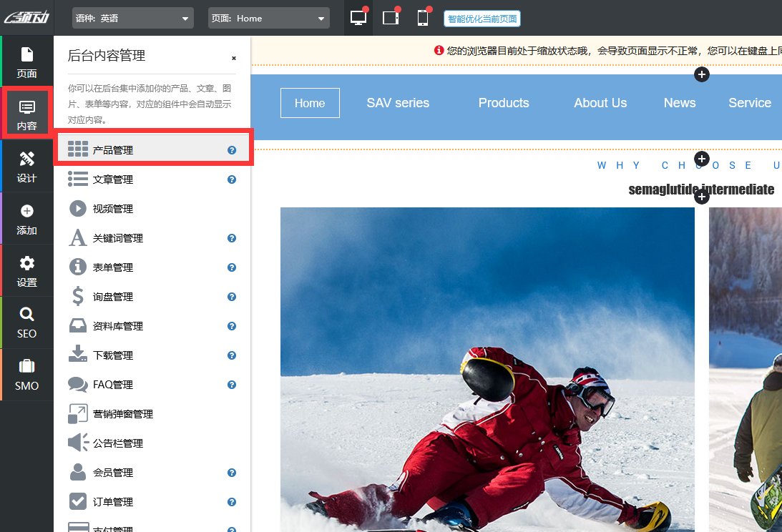Select 视频管理 in content menu
Screen dimensions: 782x532
[113, 209]
